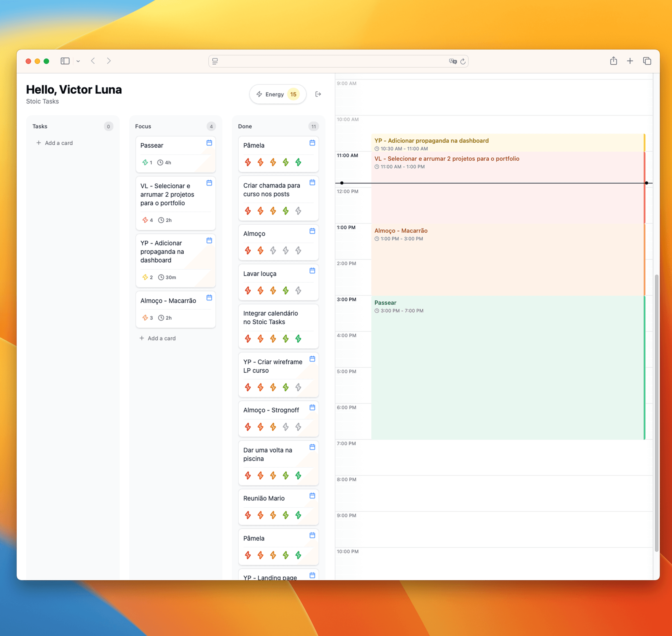Viewport: 672px width, 636px height.
Task: Set Almoço card energy to third bolt
Action: point(273,250)
